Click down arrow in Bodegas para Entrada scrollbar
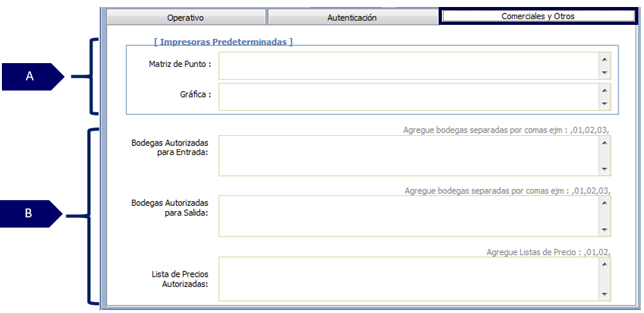 [x=604, y=169]
